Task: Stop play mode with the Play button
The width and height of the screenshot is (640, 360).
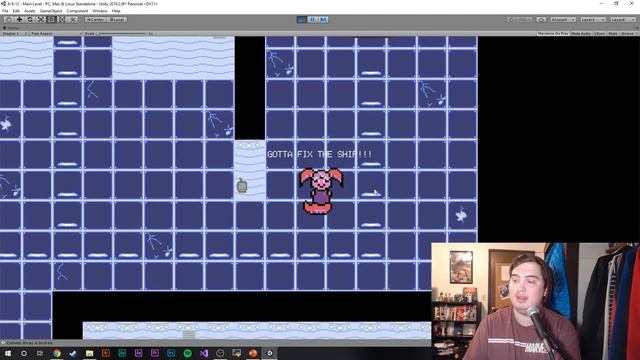Action: (302, 20)
